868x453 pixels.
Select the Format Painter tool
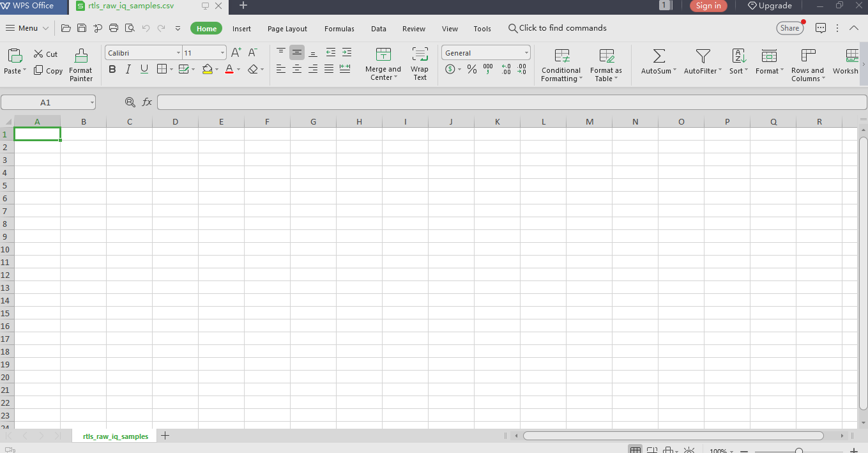[x=81, y=65]
